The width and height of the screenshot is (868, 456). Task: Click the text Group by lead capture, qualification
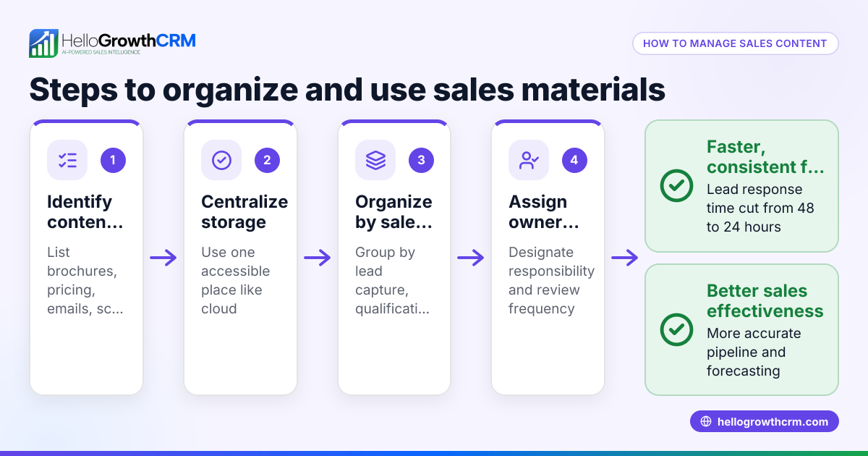tap(391, 281)
